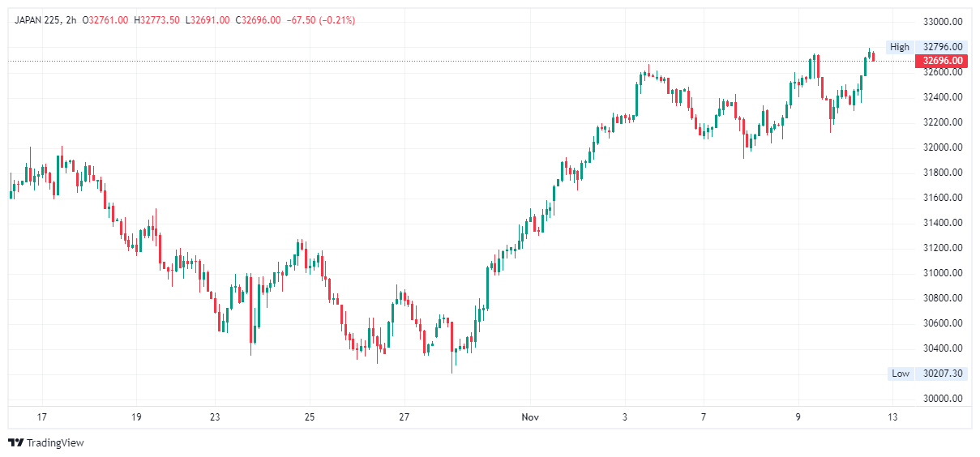Click the 17 date on time axis
The height and width of the screenshot is (457, 980).
pos(41,417)
